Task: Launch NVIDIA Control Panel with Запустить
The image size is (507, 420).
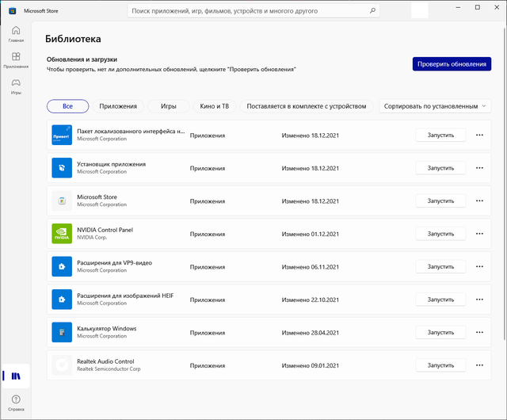Action: click(440, 234)
